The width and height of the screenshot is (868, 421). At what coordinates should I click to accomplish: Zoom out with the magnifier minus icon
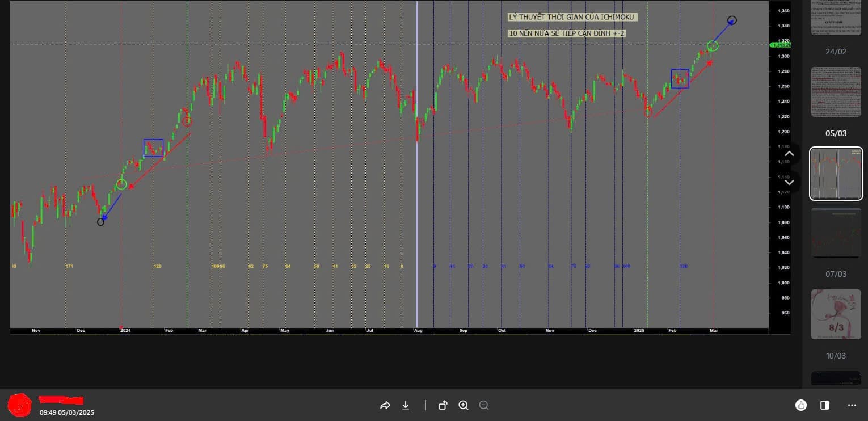(484, 405)
